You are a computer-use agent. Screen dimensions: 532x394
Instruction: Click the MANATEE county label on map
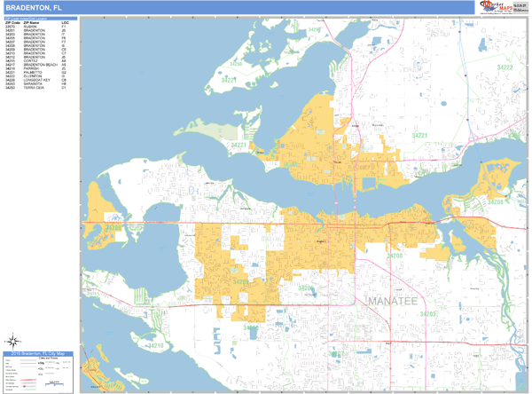[393, 302]
